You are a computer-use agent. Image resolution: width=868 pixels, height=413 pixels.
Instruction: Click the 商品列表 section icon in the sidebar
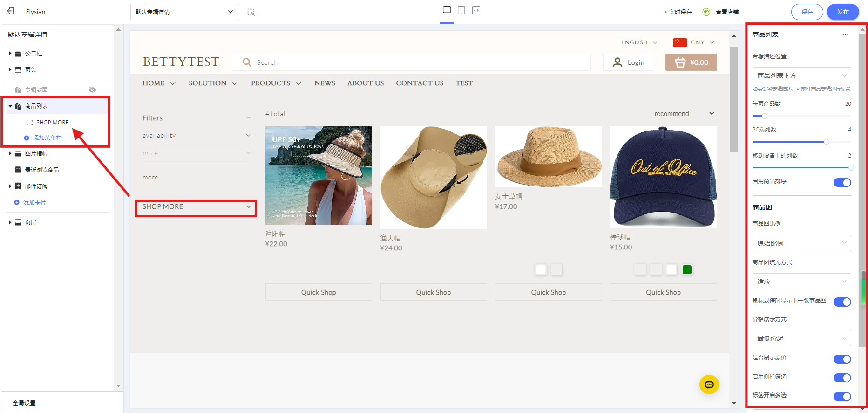coord(18,106)
